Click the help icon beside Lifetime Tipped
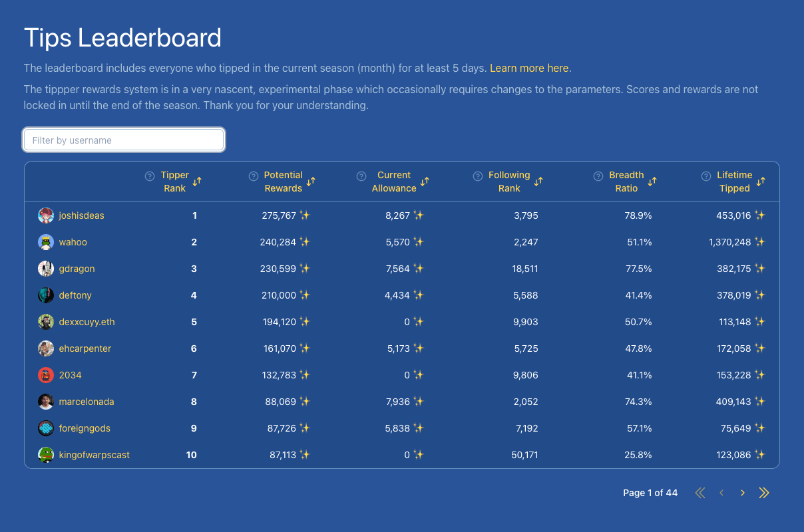This screenshot has height=532, width=804. pyautogui.click(x=705, y=176)
